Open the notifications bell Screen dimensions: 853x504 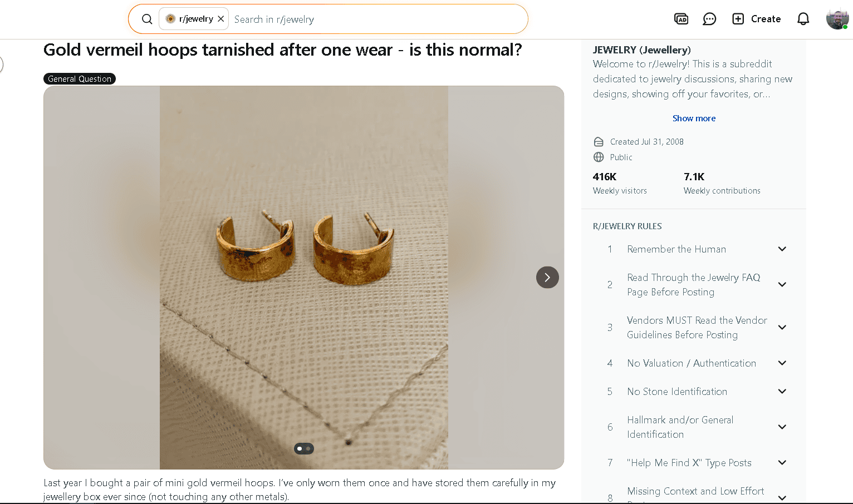pyautogui.click(x=803, y=18)
